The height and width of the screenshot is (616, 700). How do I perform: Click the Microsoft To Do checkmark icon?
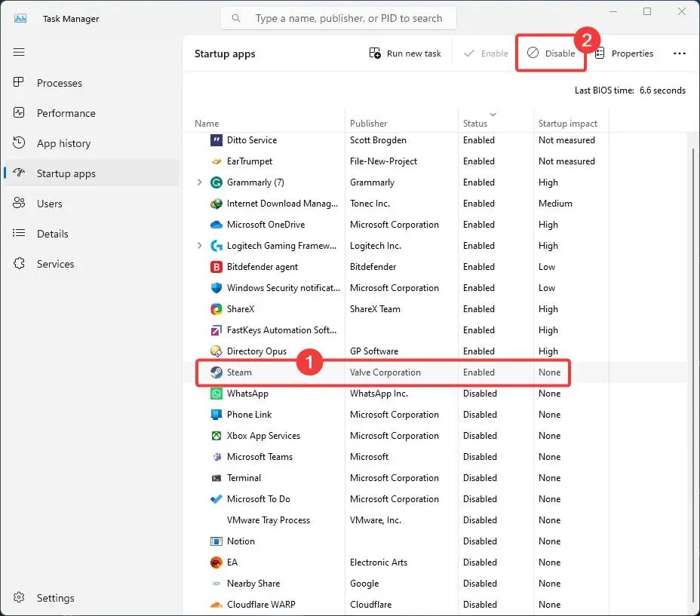pos(216,499)
